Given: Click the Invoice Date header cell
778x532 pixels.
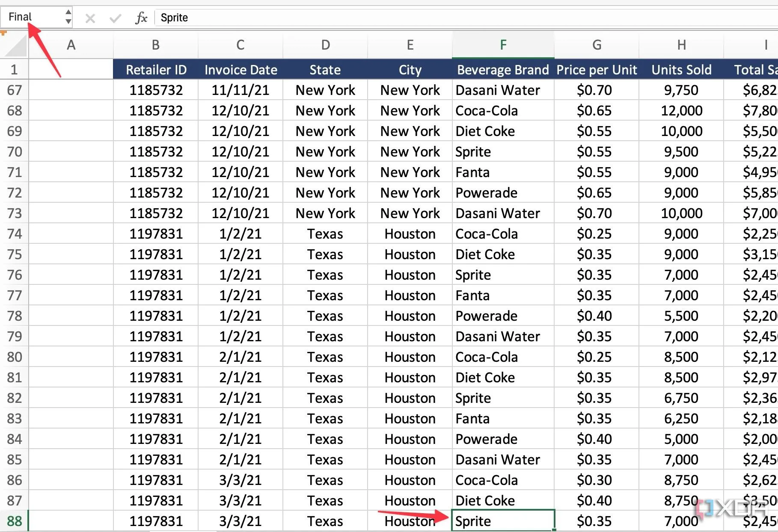Looking at the screenshot, I should pos(241,70).
